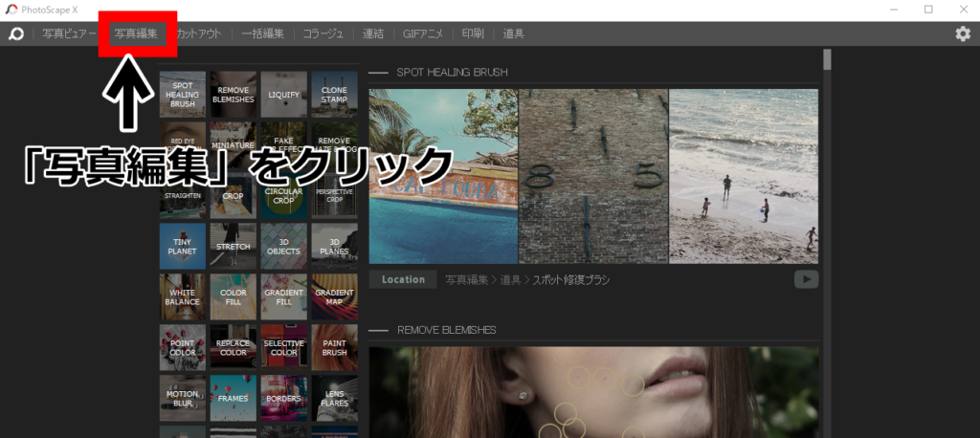Open the settings gear icon
This screenshot has height=438, width=980.
point(963,33)
